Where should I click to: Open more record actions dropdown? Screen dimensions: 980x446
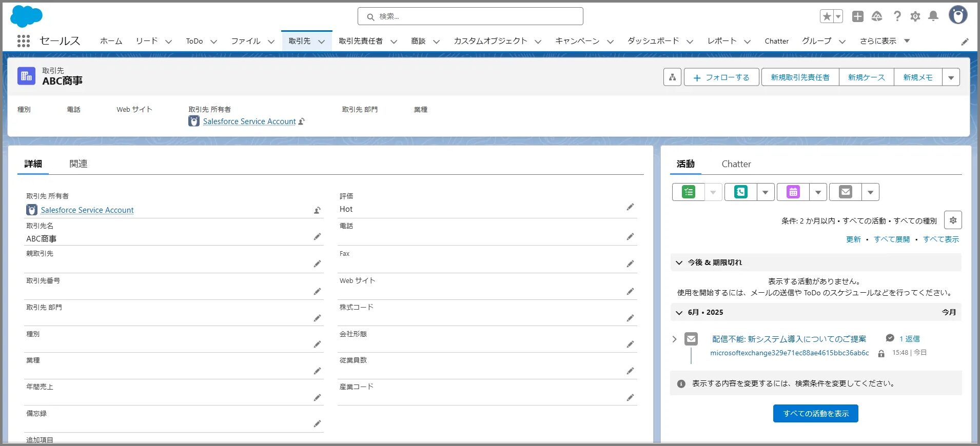point(951,77)
